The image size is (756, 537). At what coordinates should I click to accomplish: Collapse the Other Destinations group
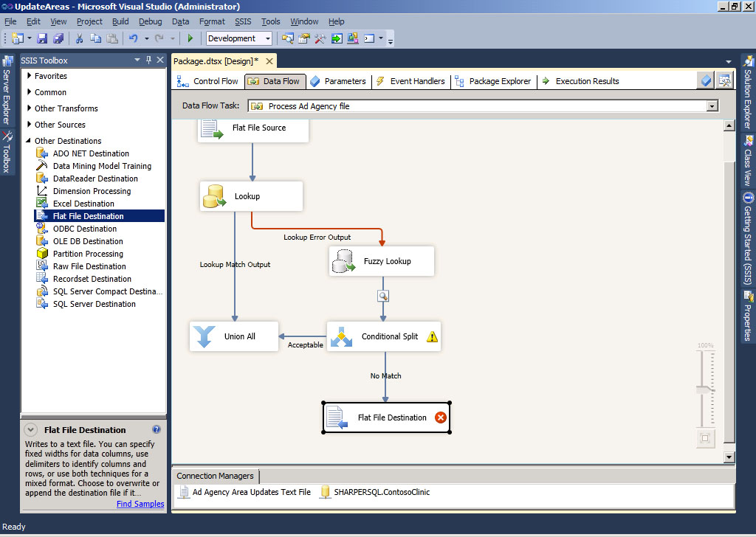(29, 141)
